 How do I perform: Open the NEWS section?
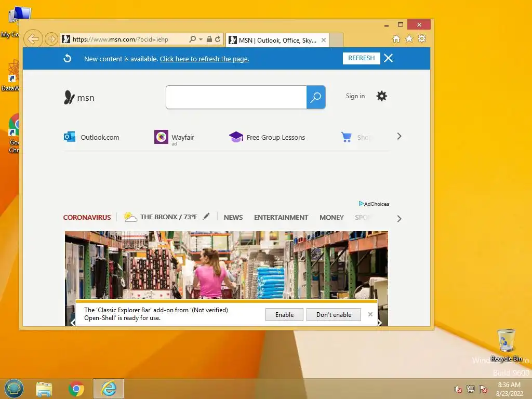point(233,217)
